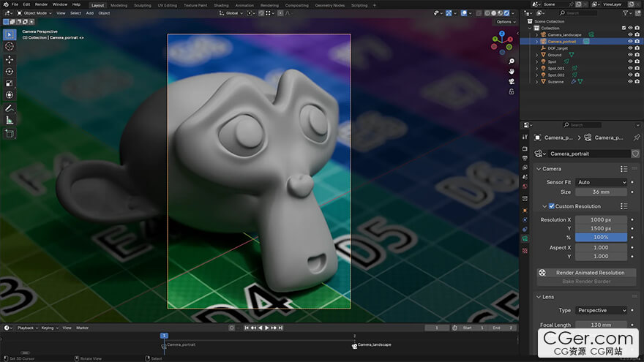Uncheck the Custom Resolution checkbox
Image resolution: width=644 pixels, height=362 pixels.
551,206
